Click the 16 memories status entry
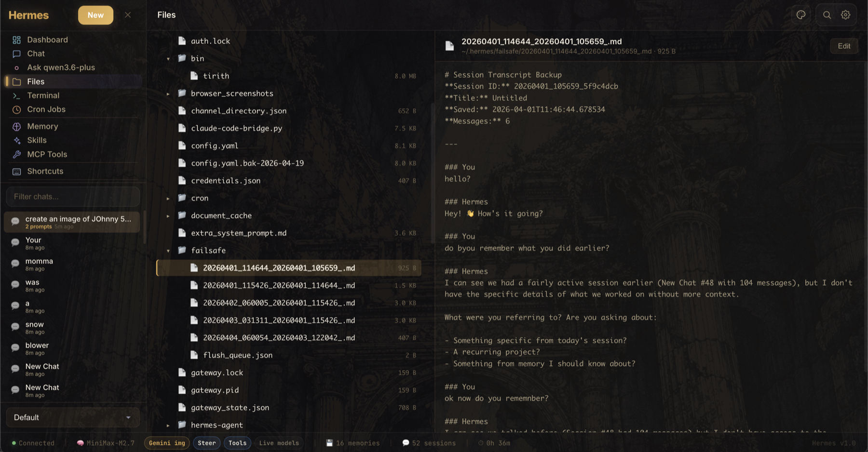Screen dimensions: 868x452 [x=353, y=443]
